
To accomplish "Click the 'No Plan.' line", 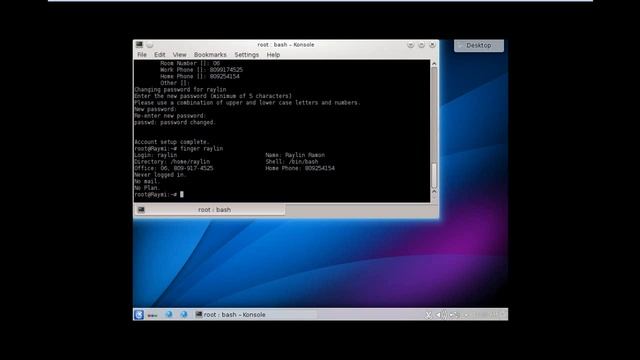I will tap(147, 188).
